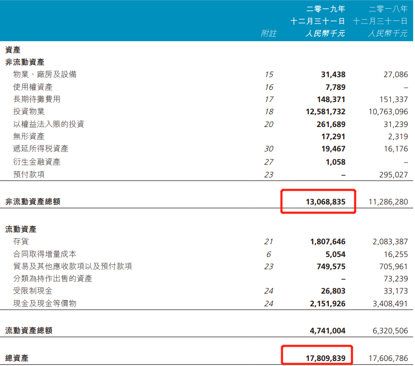Select the 二零一九年 column heading

[326, 9]
